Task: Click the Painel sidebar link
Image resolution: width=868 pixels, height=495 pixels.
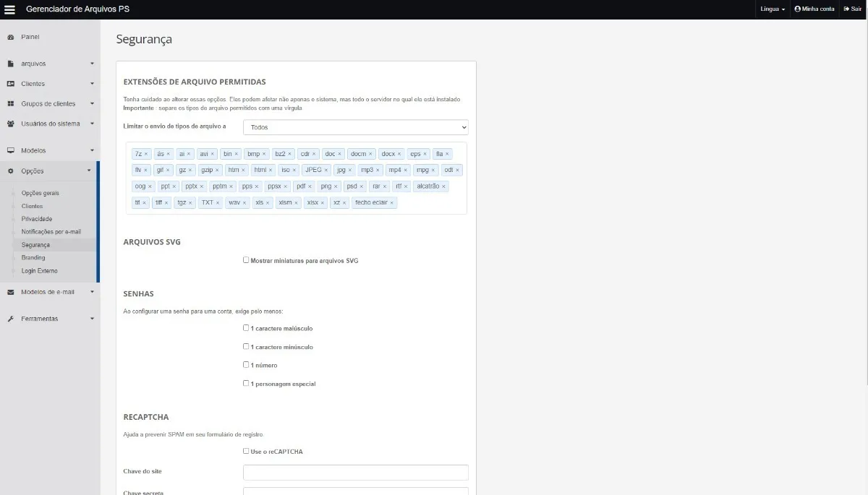Action: (x=30, y=37)
